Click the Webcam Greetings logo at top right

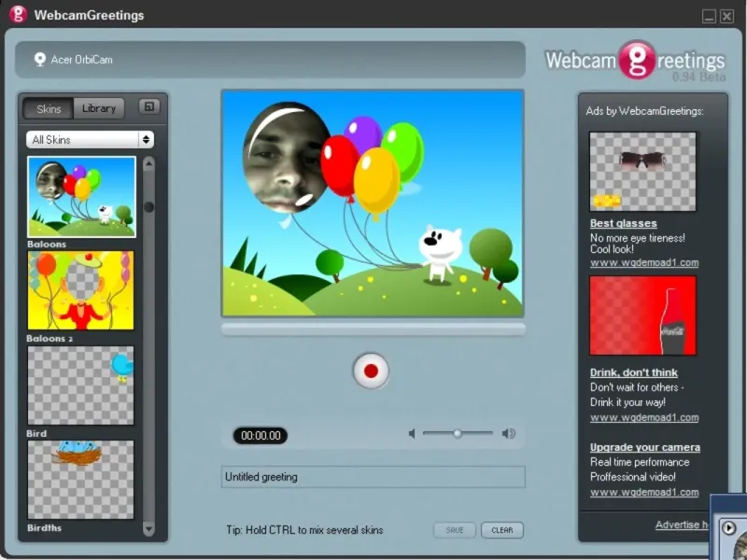(x=636, y=61)
